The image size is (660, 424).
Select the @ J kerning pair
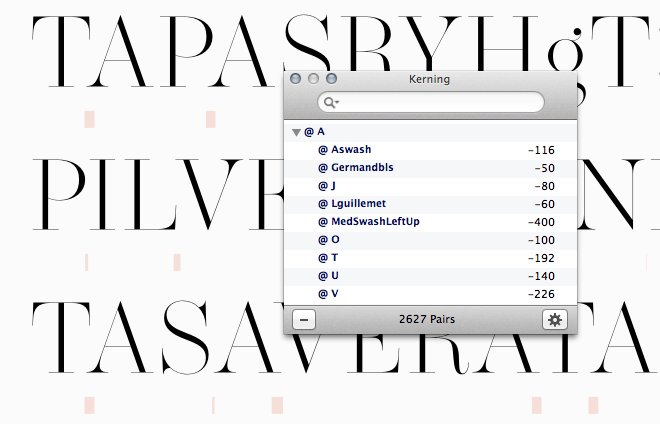[x=430, y=186]
